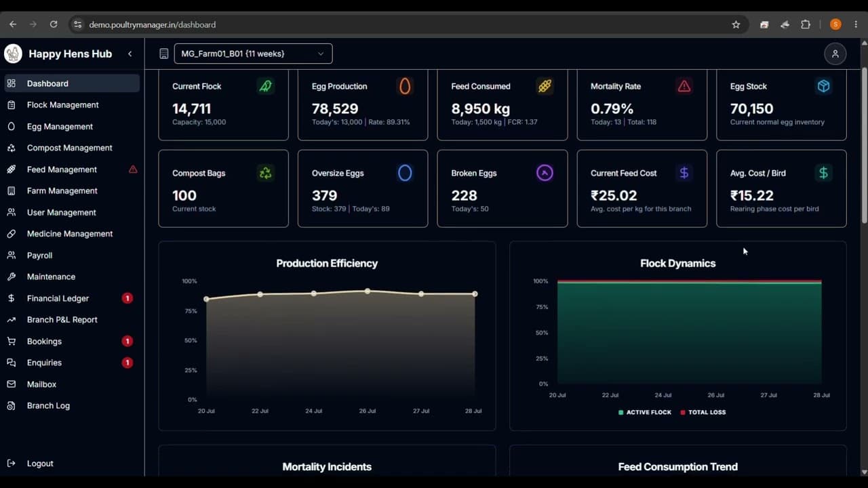Collapse the sidebar with the chevron arrow
868x488 pixels.
[130, 54]
